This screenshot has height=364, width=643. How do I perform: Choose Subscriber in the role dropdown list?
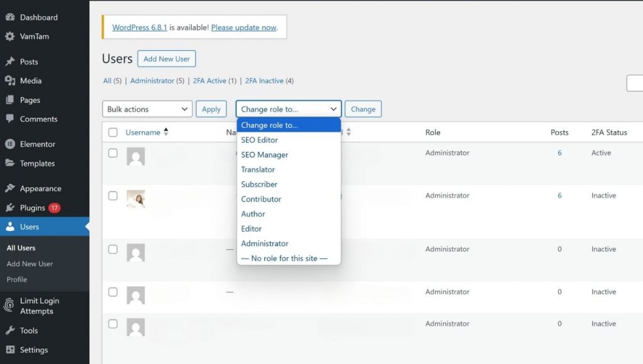click(x=259, y=185)
